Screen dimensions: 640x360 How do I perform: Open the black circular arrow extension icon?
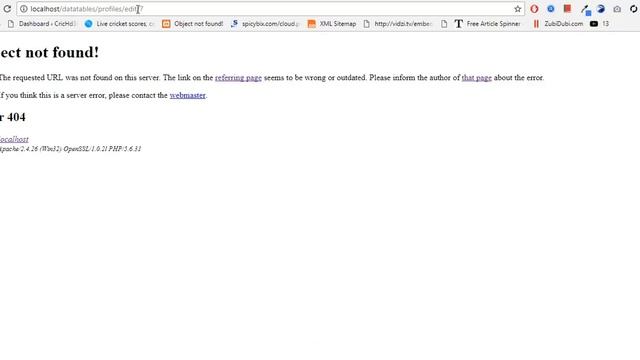(634, 9)
